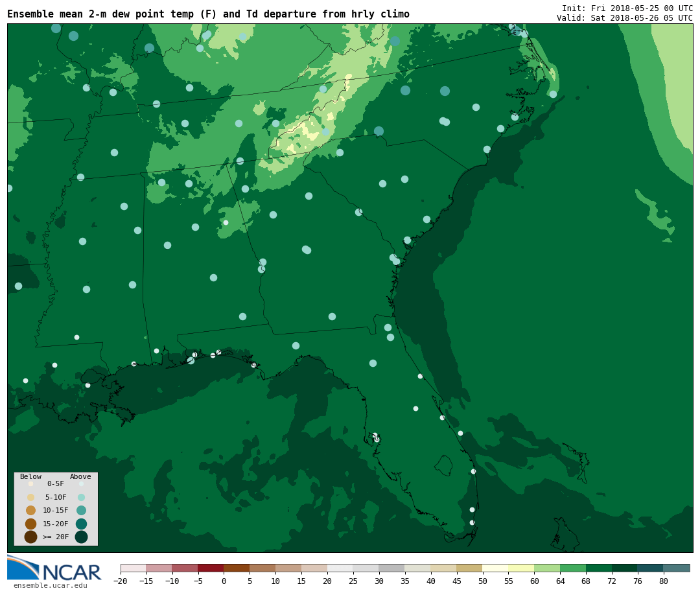This screenshot has height=593, width=700.
Task: Pick the pale yellow swatch between 55 and 60
Action: pyautogui.click(x=521, y=568)
